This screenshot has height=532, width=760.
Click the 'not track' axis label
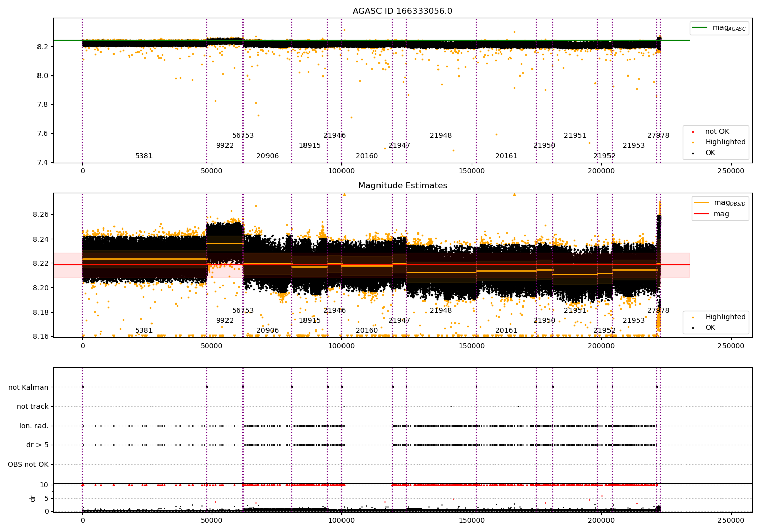pyautogui.click(x=32, y=406)
